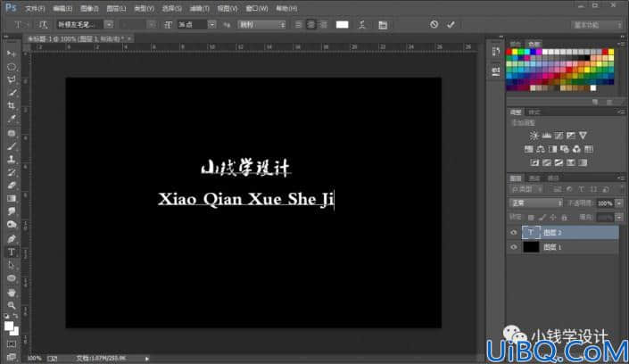Image resolution: width=629 pixels, height=364 pixels.
Task: Select the Dodge tool
Action: [12, 225]
